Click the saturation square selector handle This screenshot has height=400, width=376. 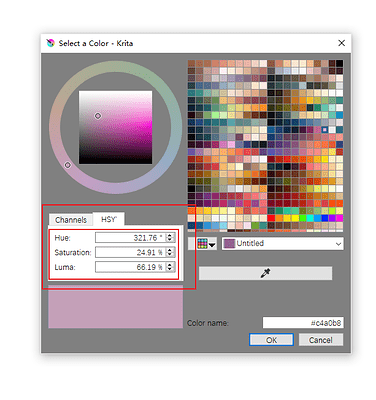tap(98, 116)
